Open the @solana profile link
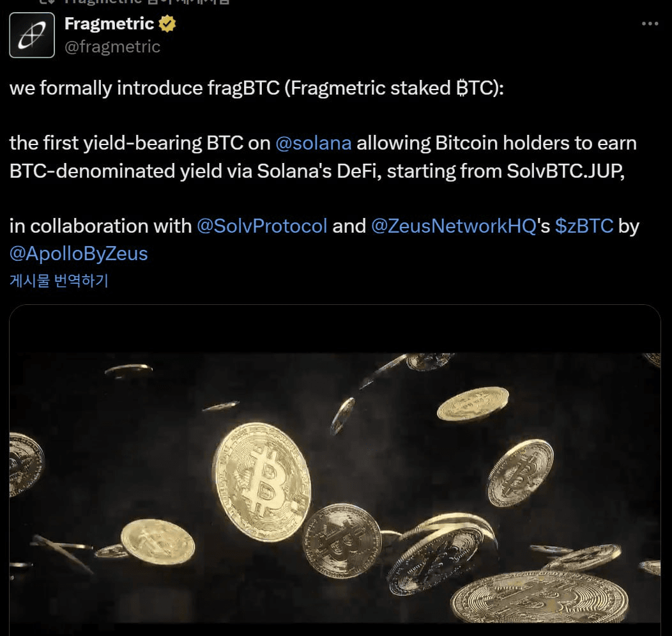This screenshot has height=636, width=672. (314, 143)
